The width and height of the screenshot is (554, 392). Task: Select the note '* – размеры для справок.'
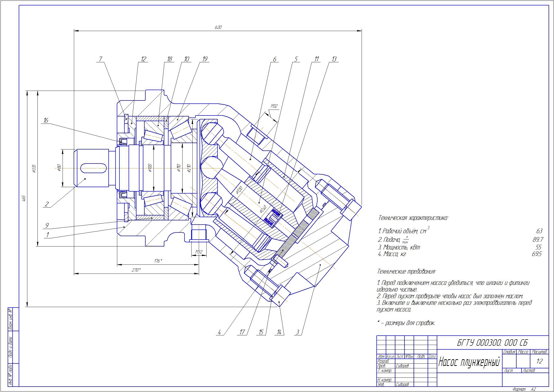tap(406, 323)
